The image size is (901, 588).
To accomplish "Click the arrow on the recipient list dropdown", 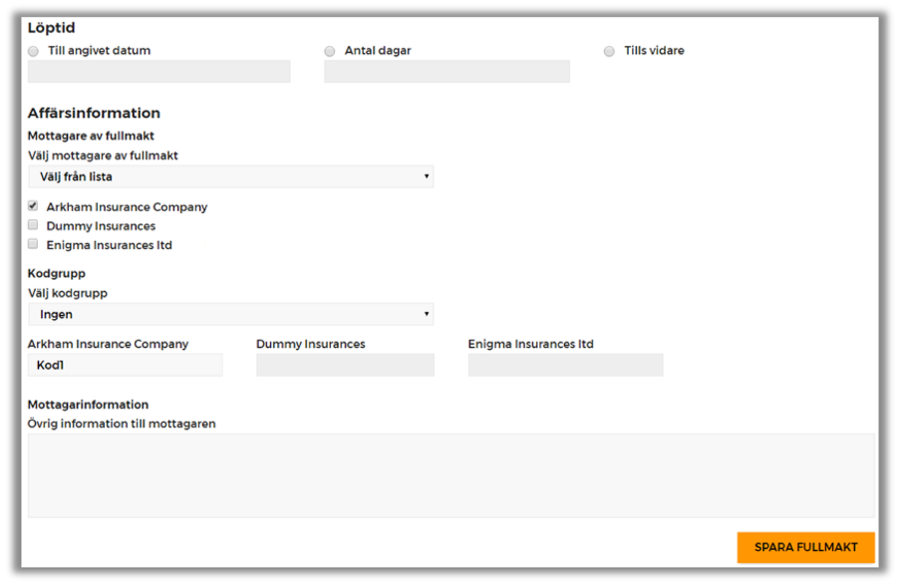I will [427, 176].
